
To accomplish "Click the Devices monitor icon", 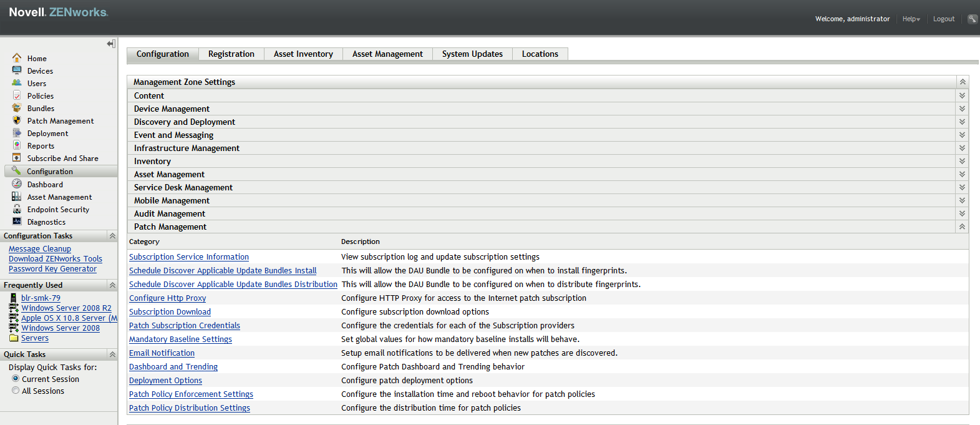I will click(x=17, y=70).
